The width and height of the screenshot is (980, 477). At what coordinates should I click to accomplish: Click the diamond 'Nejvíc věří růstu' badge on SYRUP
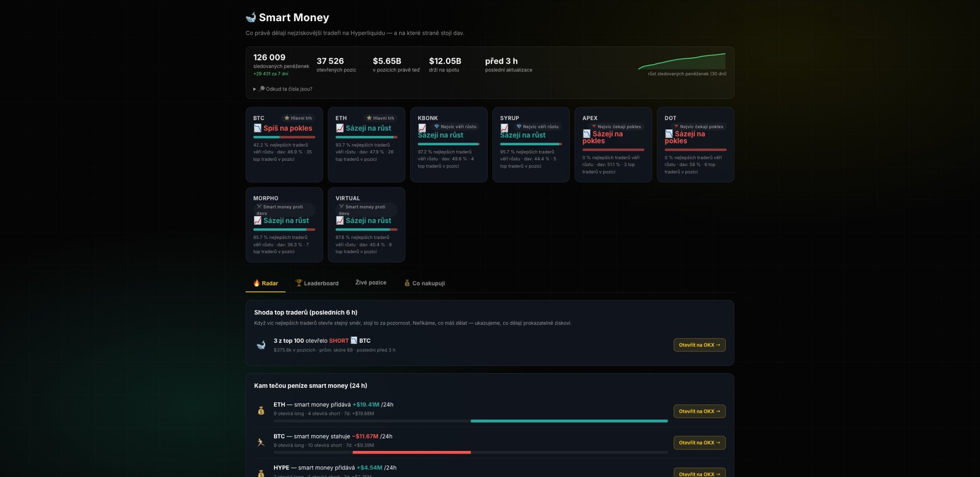coord(537,126)
